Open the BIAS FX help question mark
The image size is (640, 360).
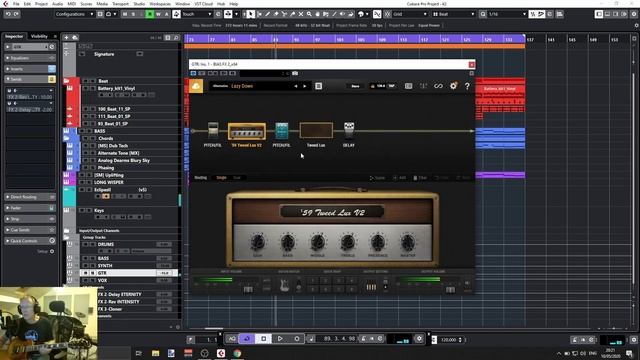pyautogui.click(x=467, y=86)
